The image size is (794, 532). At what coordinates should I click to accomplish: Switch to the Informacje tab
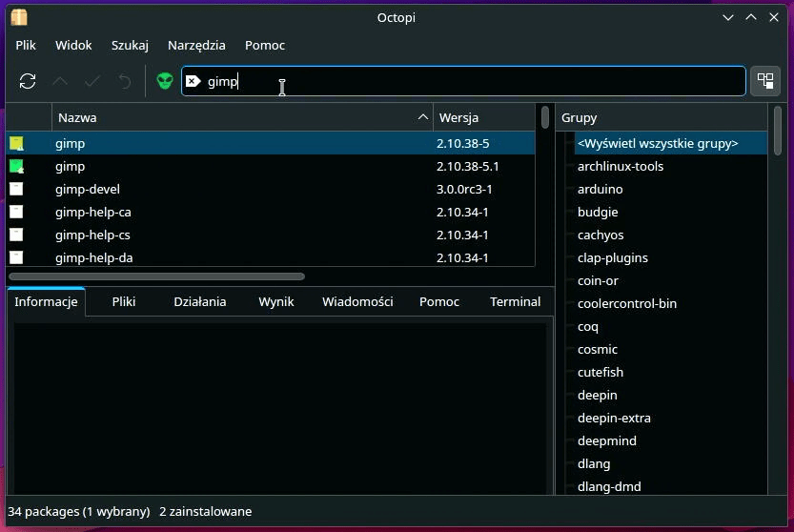point(46,302)
